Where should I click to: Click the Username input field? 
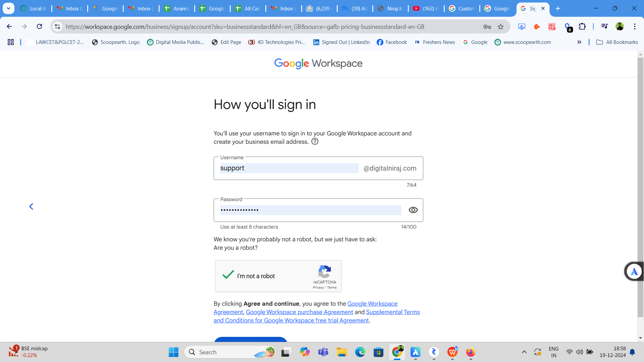(x=289, y=168)
